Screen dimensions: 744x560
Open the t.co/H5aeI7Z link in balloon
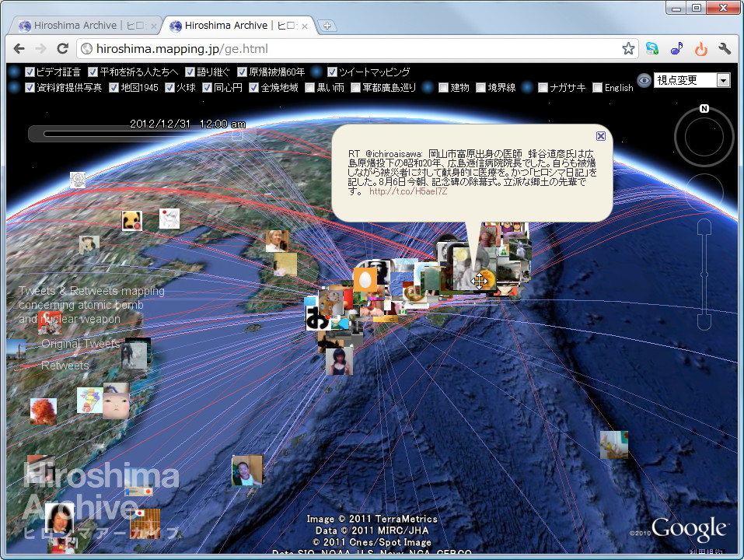tap(408, 191)
